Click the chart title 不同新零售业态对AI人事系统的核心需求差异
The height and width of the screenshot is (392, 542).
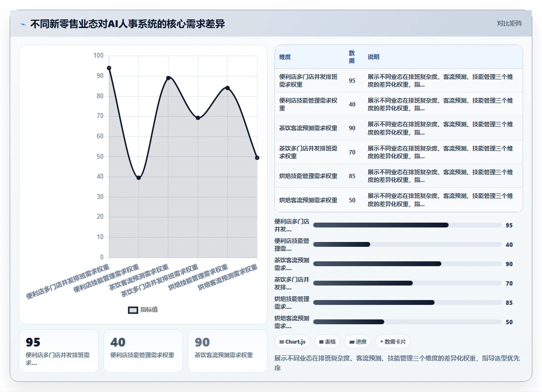(x=128, y=24)
